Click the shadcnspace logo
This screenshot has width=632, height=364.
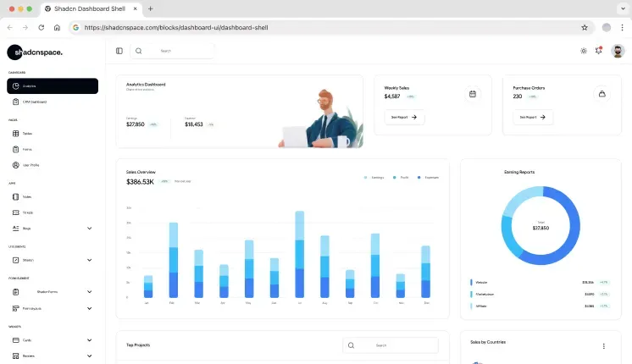click(36, 52)
